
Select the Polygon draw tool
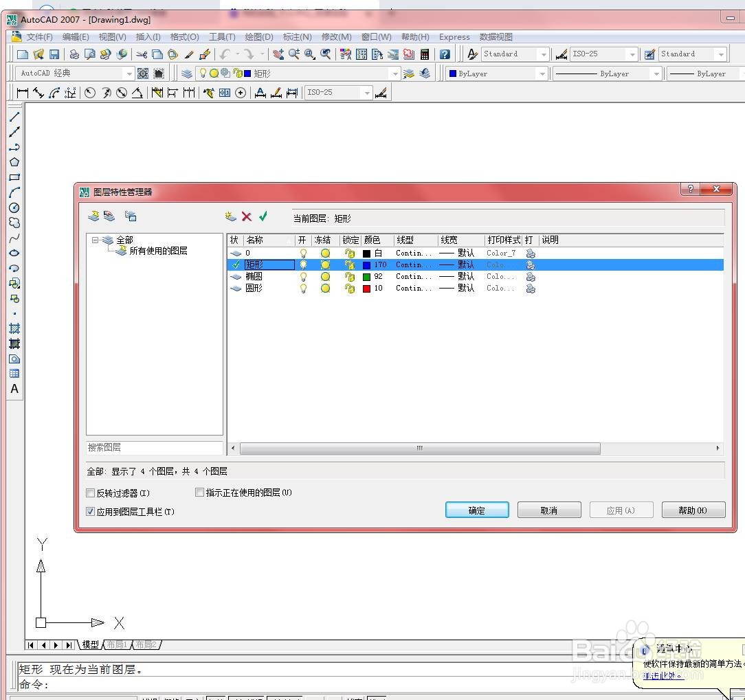pyautogui.click(x=14, y=162)
